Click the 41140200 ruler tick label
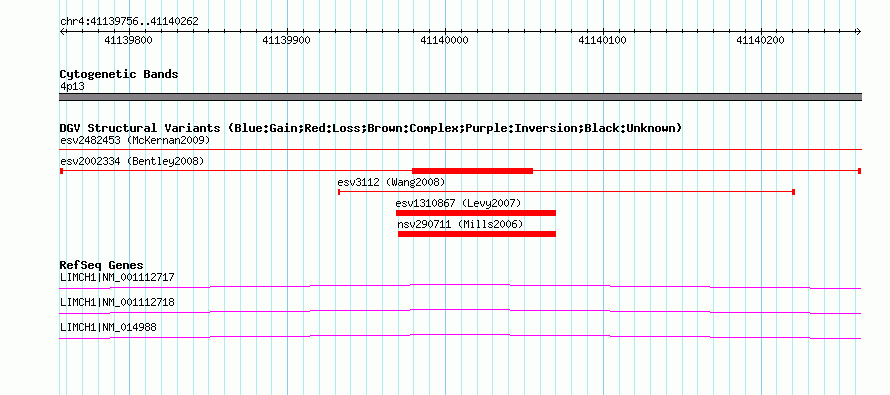This screenshot has height=395, width=890. click(760, 40)
